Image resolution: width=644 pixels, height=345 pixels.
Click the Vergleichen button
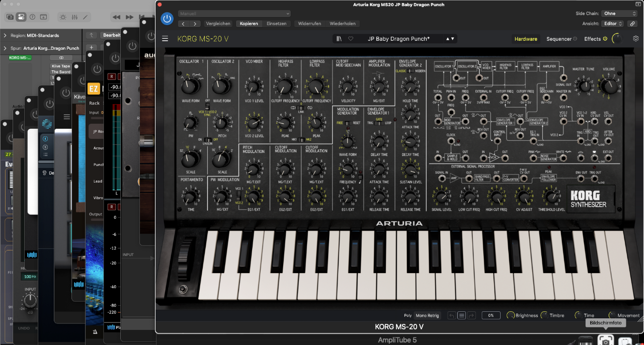pos(218,24)
